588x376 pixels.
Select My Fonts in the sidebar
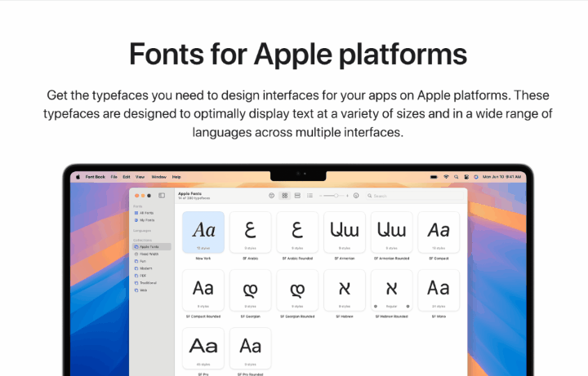[x=152, y=220]
